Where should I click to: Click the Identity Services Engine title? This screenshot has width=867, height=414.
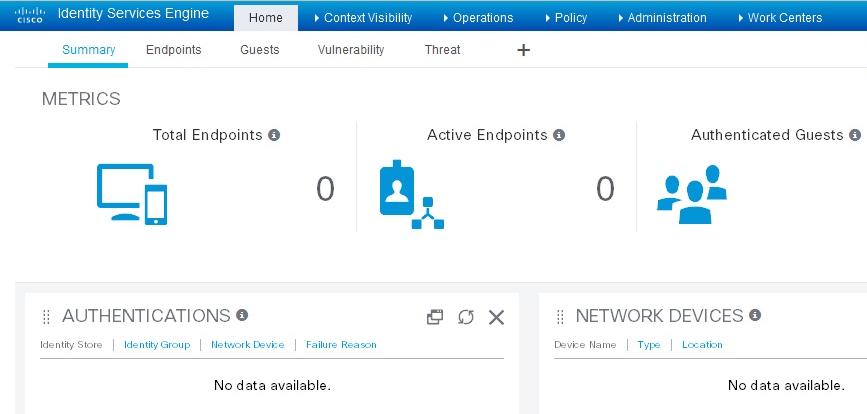(133, 14)
